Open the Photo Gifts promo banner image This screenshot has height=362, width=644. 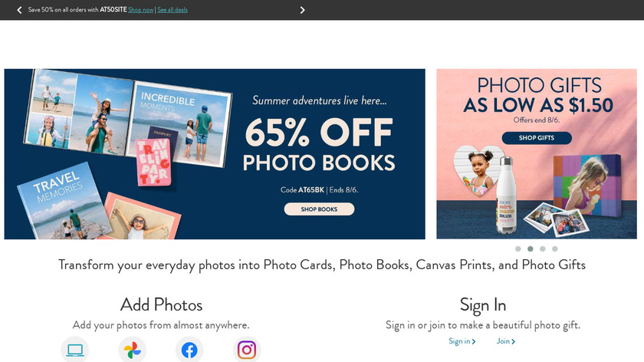pyautogui.click(x=537, y=154)
